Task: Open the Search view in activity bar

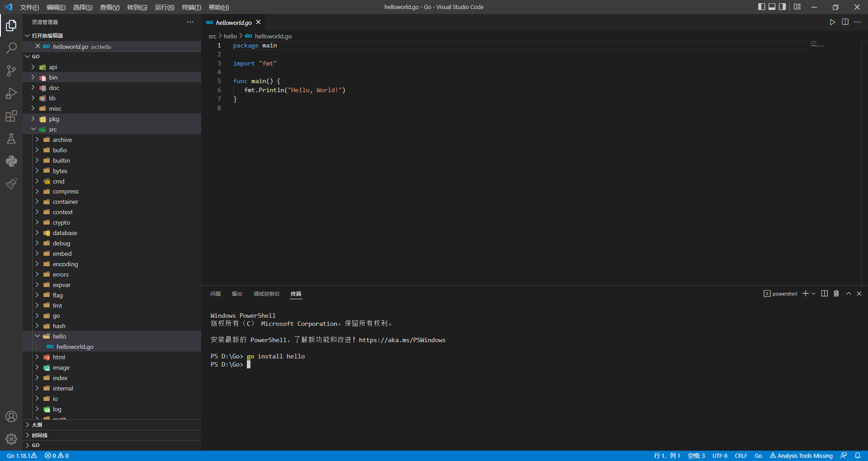Action: pyautogui.click(x=11, y=48)
